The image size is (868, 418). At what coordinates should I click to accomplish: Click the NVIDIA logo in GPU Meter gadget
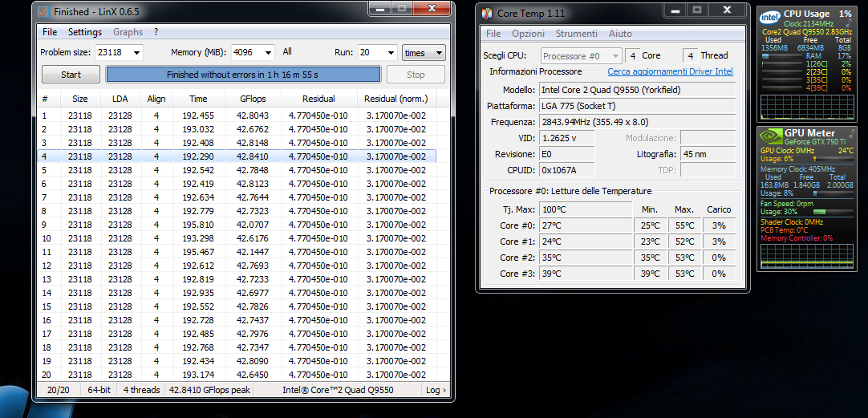pos(771,136)
